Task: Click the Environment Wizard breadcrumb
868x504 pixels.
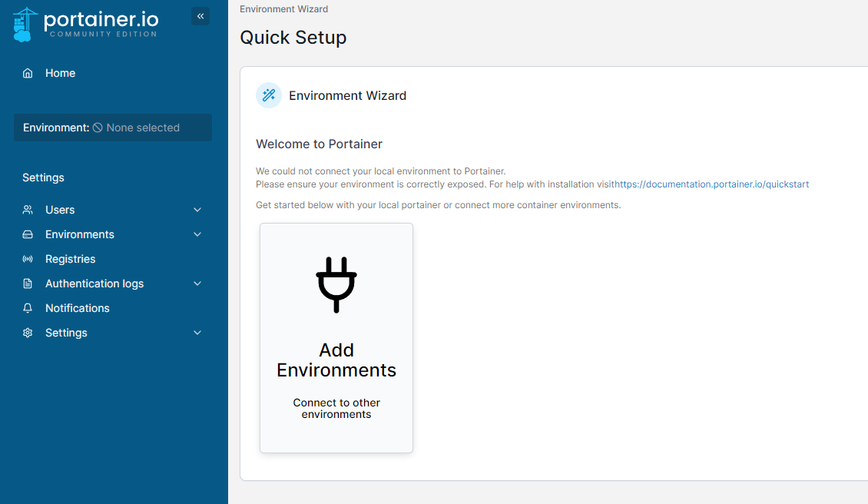Action: click(x=284, y=9)
